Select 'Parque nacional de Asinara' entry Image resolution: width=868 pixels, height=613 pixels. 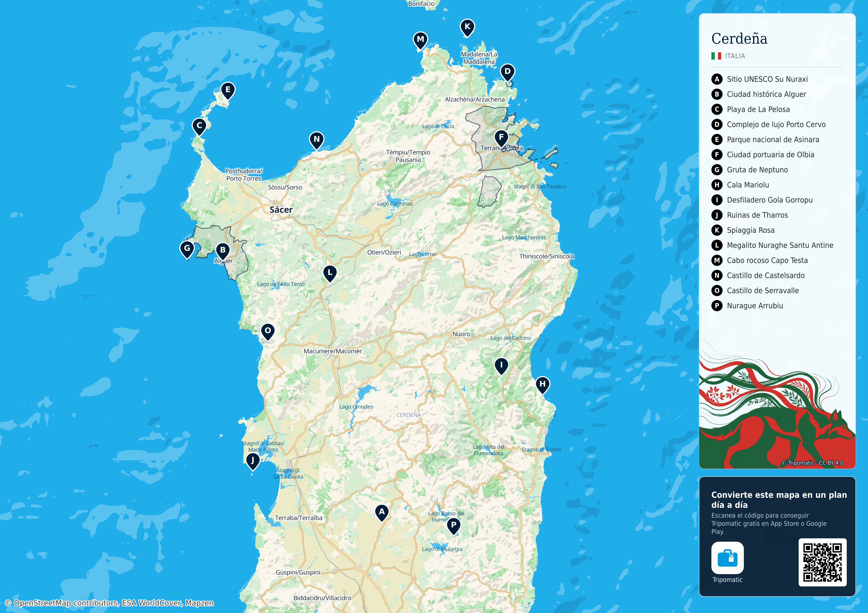tap(773, 140)
